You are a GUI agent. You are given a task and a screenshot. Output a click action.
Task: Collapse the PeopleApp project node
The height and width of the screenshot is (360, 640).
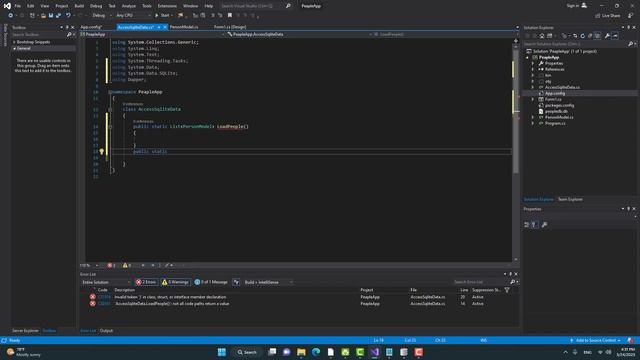527,58
